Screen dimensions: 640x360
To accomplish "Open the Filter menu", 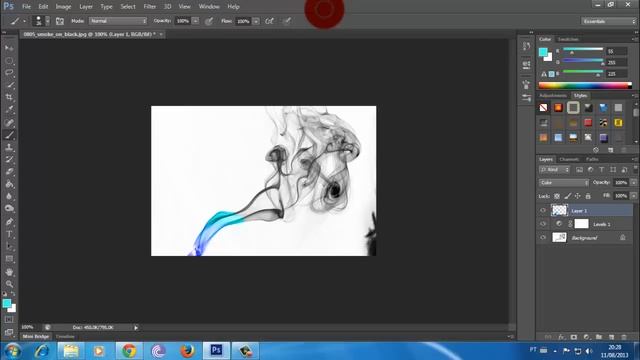I will tap(149, 7).
